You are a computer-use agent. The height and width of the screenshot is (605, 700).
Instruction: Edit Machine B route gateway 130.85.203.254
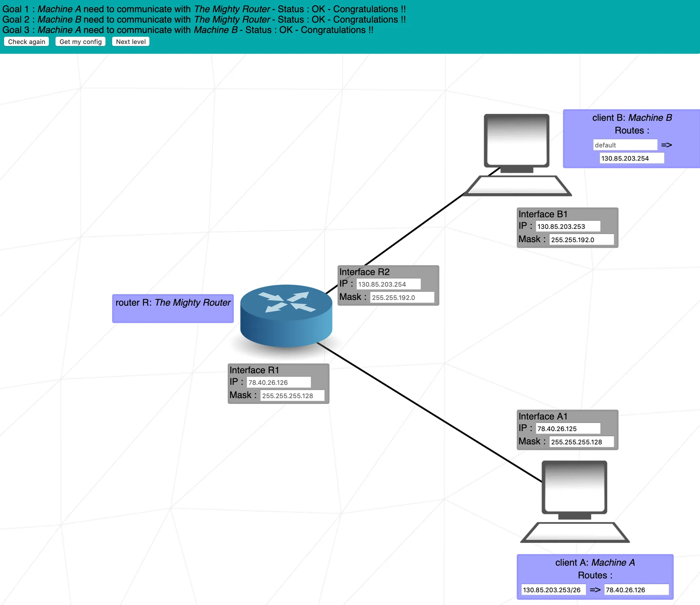632,158
